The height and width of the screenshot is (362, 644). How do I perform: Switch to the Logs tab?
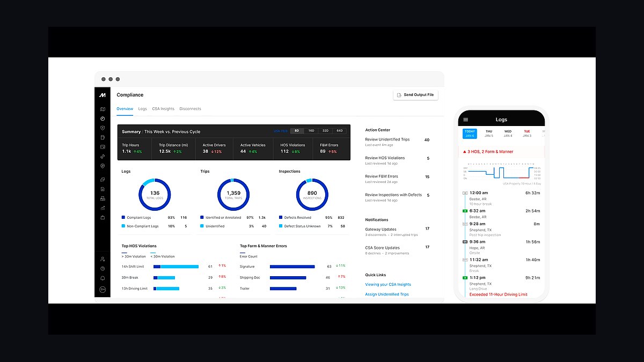(143, 109)
